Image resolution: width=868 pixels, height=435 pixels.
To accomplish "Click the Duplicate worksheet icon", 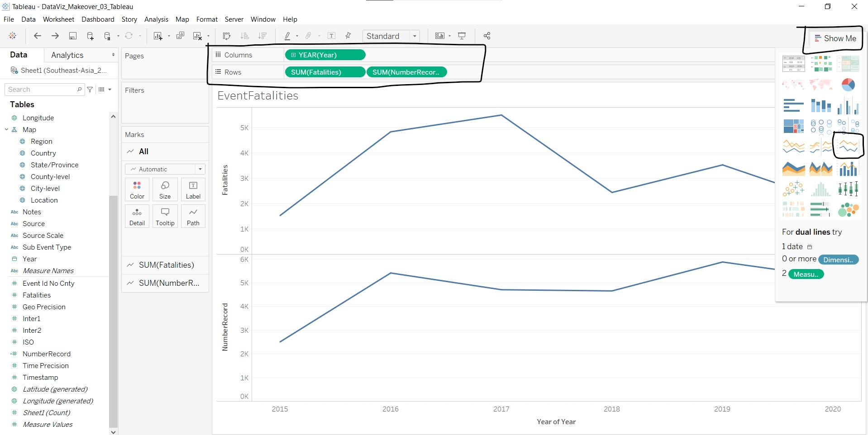I will click(x=180, y=36).
